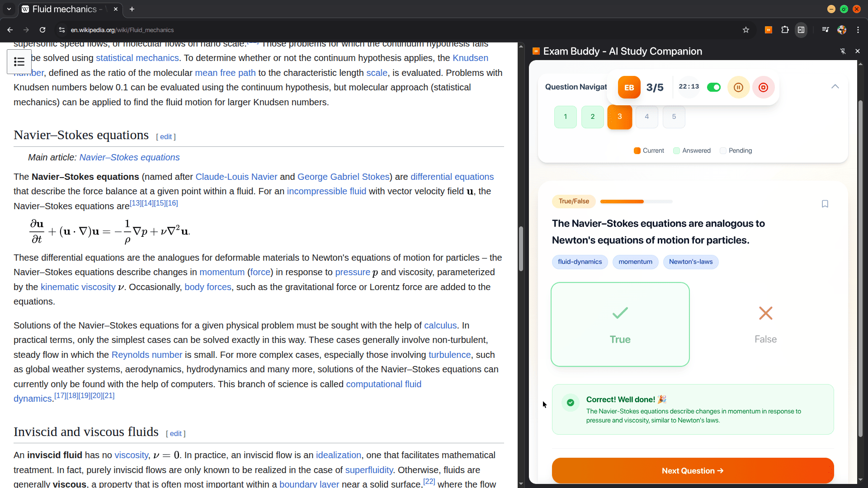Viewport: 868px width, 488px height.
Task: Click the Exam Buddy extension toolbar icon
Action: click(768, 30)
